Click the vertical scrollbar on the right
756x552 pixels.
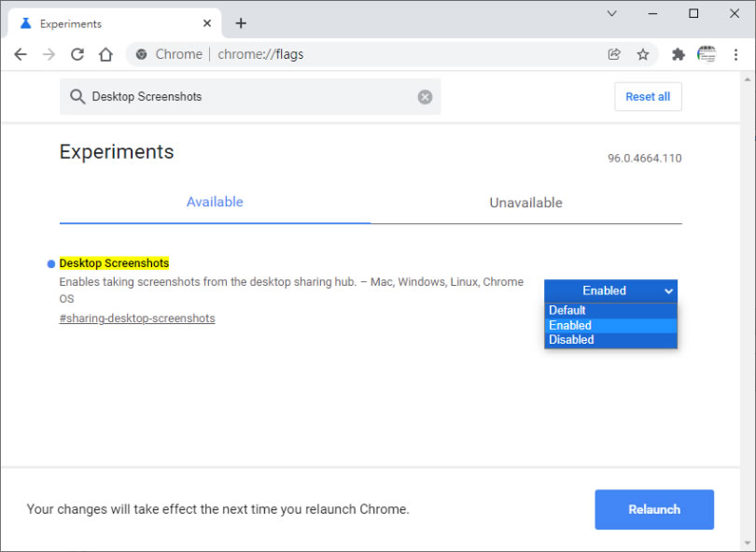[x=749, y=280]
